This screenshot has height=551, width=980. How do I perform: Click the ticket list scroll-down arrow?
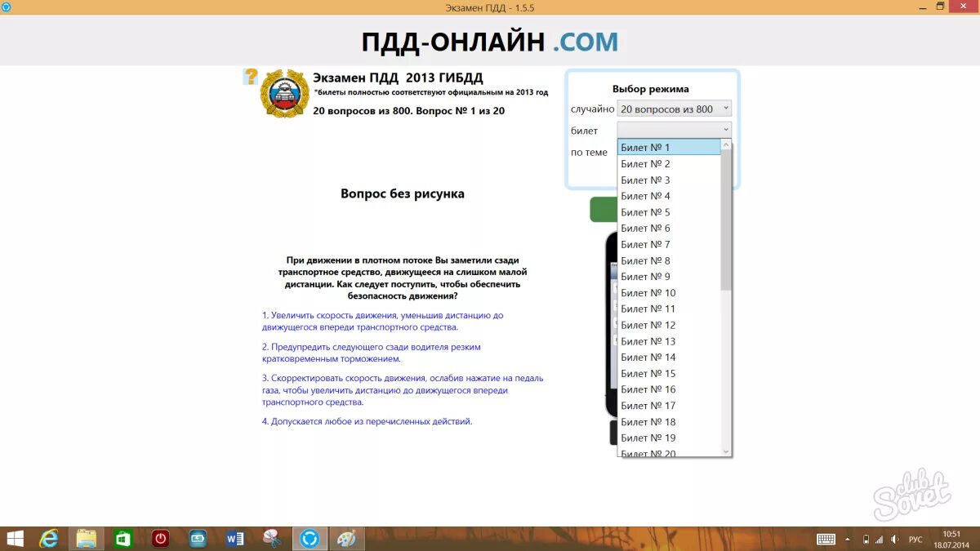pyautogui.click(x=726, y=451)
